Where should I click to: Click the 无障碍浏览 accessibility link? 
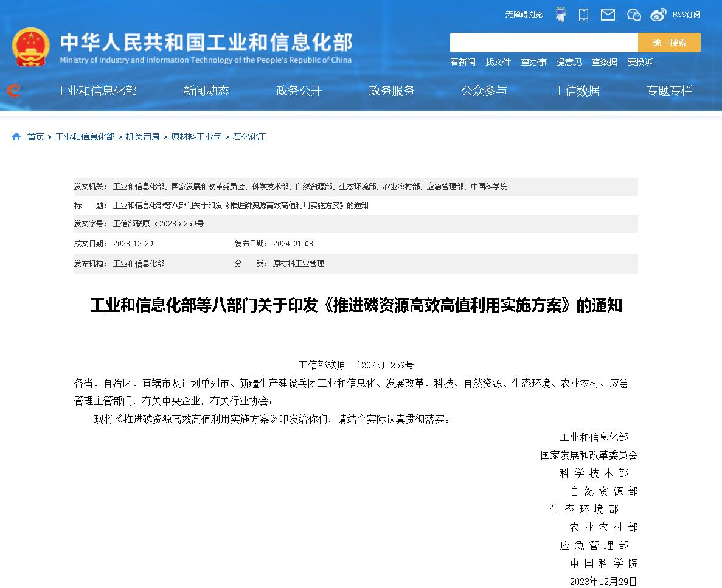(523, 15)
